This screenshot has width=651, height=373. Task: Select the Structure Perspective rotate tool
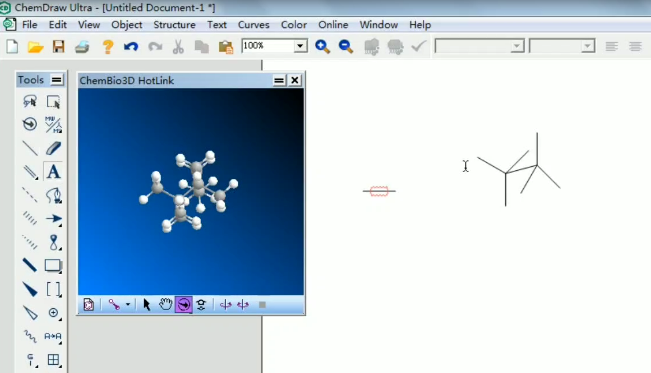point(30,124)
